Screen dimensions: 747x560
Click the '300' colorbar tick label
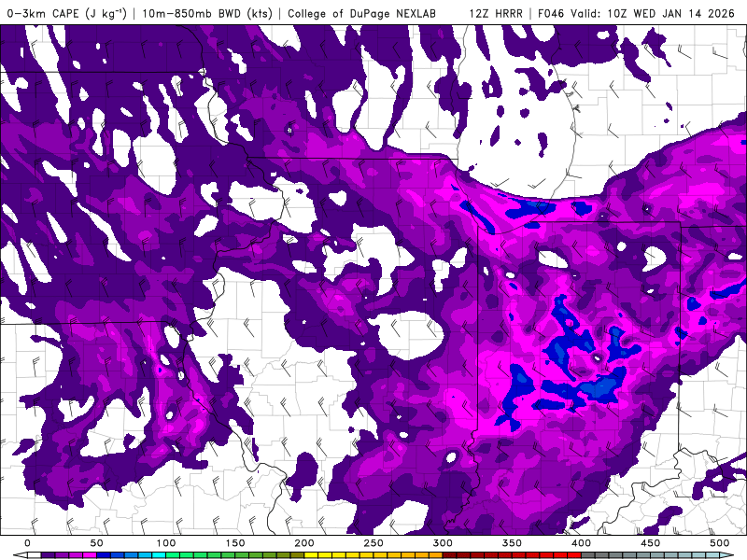tap(443, 543)
